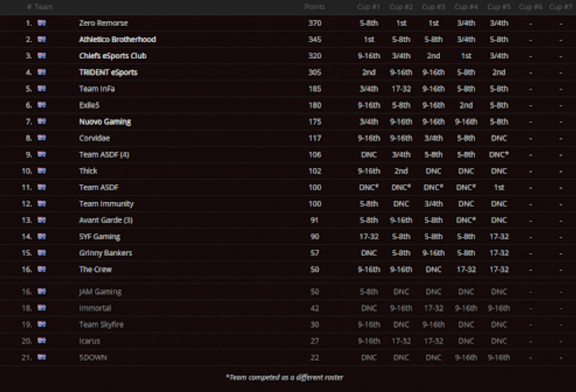Click the flag icon beside JAM Gaming
The image size is (576, 392).
coord(42,292)
